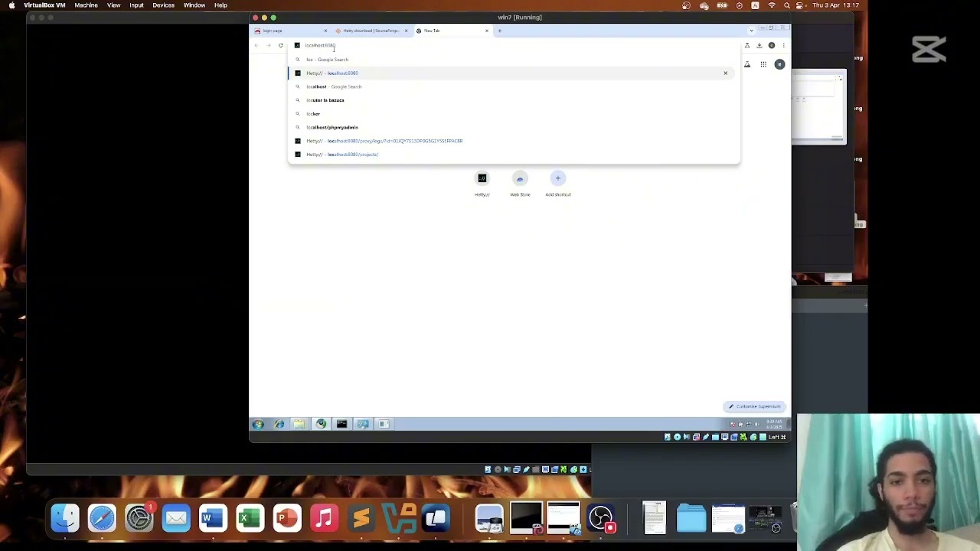This screenshot has height=551, width=980.
Task: Select the localhost/phpmyadmin suggestion
Action: (x=514, y=127)
